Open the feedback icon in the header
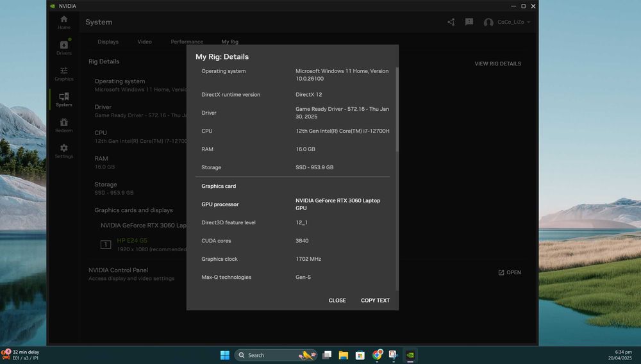641x364 pixels. point(469,22)
